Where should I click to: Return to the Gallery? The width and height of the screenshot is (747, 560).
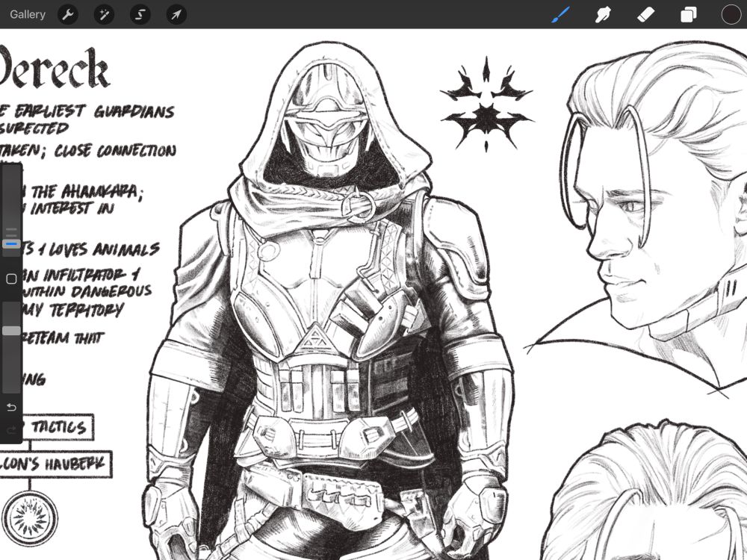tap(27, 14)
